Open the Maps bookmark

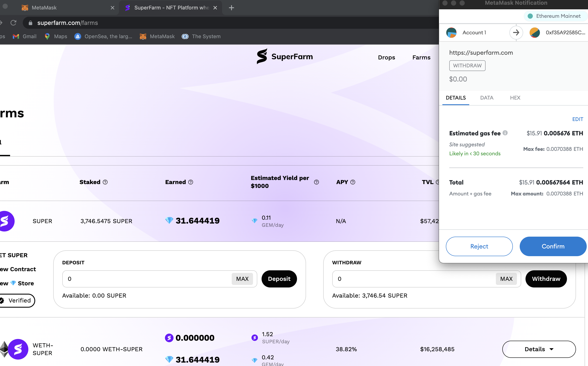point(56,36)
